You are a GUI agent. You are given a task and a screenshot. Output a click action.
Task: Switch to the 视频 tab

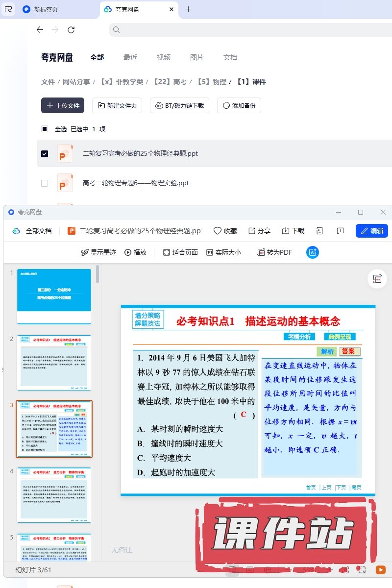pos(164,57)
